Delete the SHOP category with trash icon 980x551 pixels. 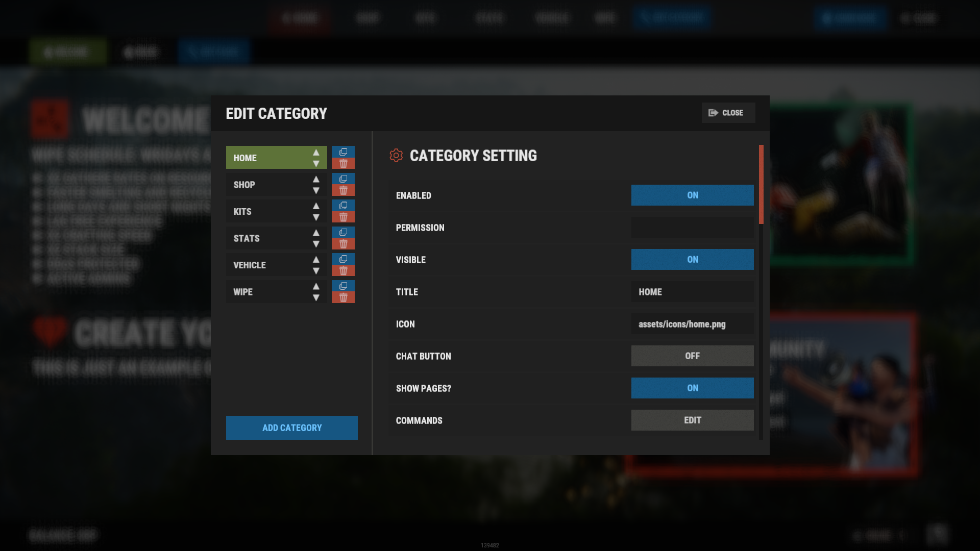(343, 190)
